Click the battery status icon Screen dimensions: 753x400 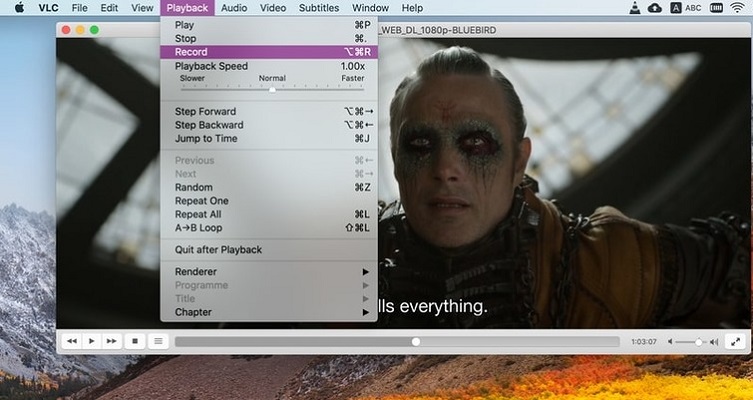(x=716, y=8)
